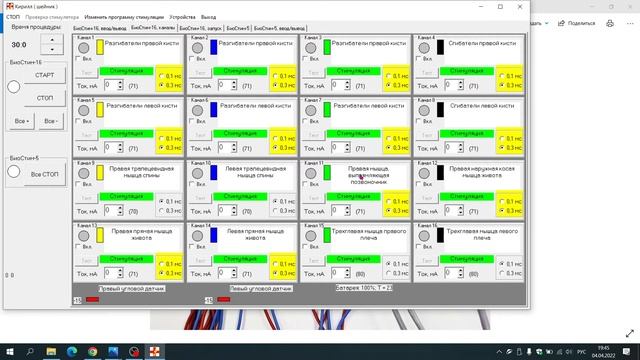Click the Все + button
Image resolution: width=640 pixels, height=360 pixels.
pyautogui.click(x=22, y=121)
